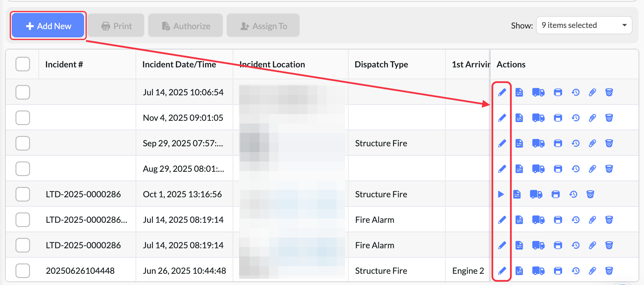
Task: Click play icon on Oct 1, 2025 incident
Action: tap(501, 194)
